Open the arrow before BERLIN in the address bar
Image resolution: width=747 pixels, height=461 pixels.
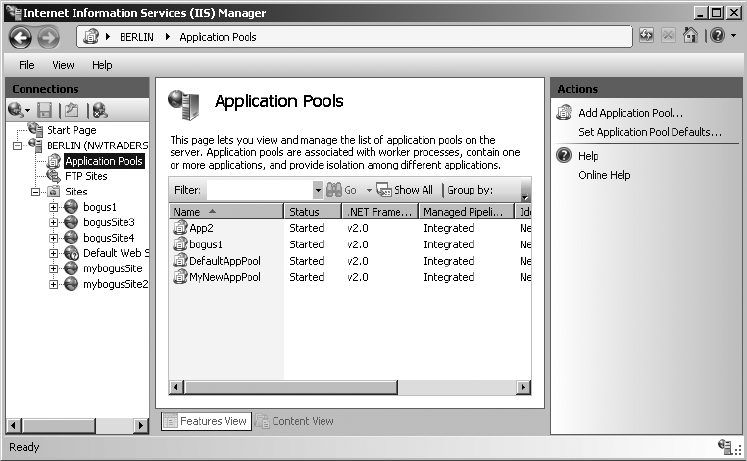coord(108,37)
